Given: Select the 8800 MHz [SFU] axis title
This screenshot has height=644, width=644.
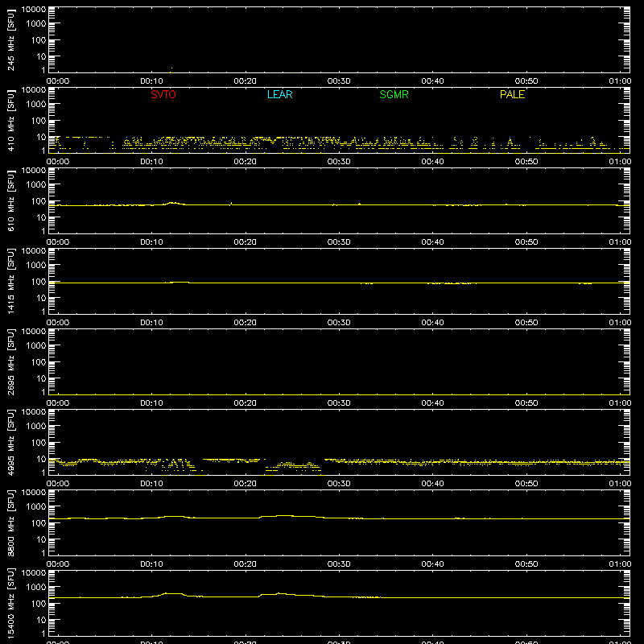Looking at the screenshot, I should (10, 523).
